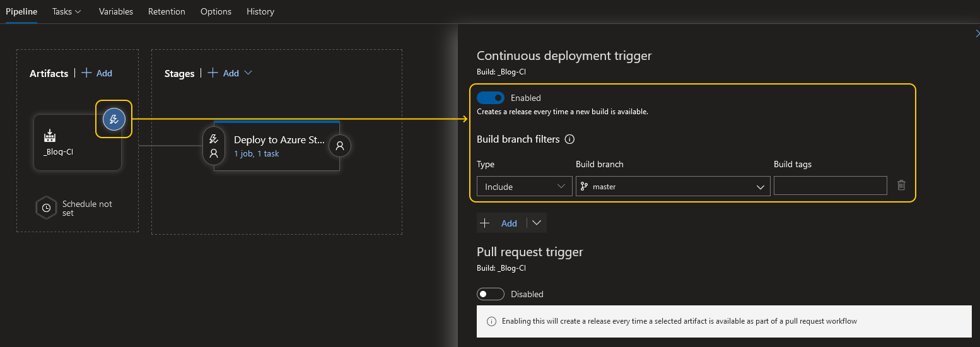Click the plus icon next to Stages

coord(213,73)
